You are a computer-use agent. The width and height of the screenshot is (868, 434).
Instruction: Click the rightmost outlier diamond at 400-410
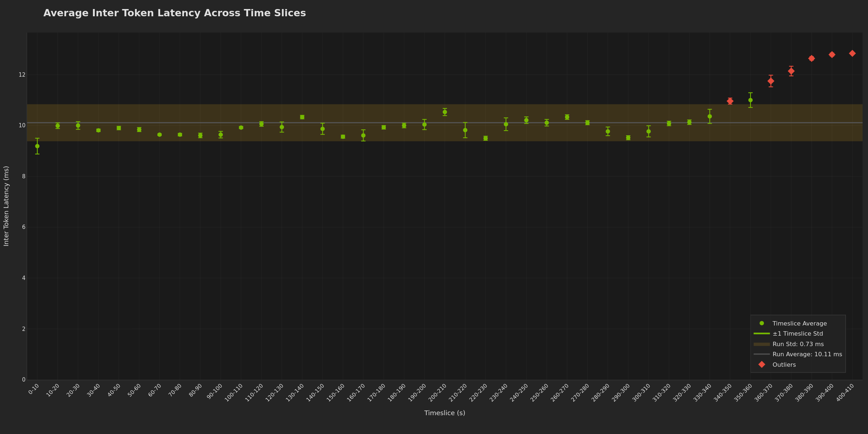tap(852, 53)
